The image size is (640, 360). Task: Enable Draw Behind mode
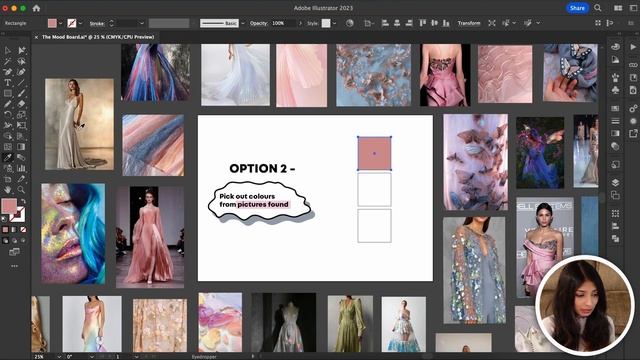click(15, 241)
